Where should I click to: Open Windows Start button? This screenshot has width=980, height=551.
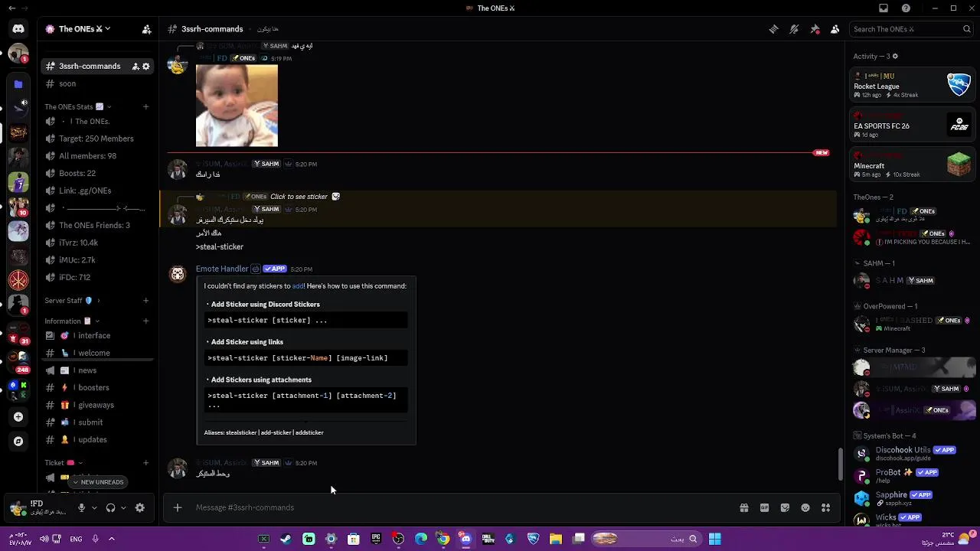[x=714, y=539]
